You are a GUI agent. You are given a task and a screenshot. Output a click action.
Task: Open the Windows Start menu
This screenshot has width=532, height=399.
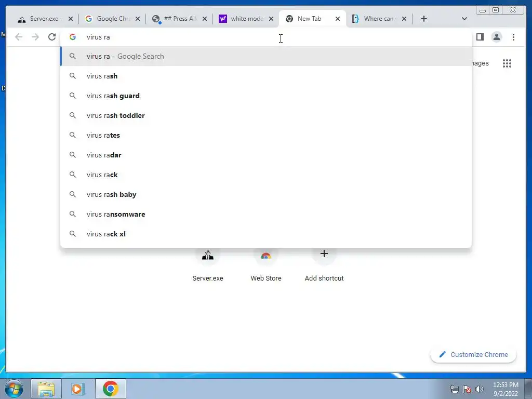pyautogui.click(x=14, y=389)
